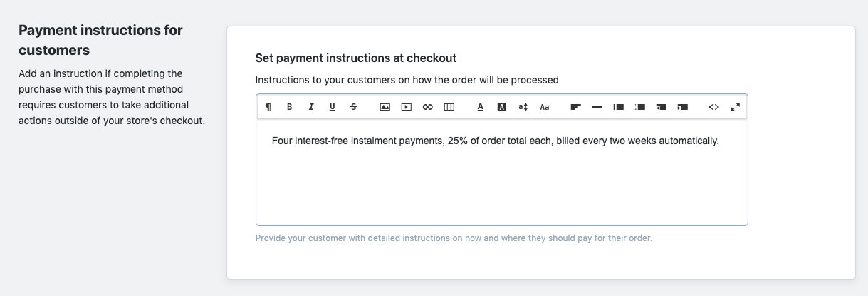Screen dimensions: 868x296
Task: Open the paragraph format menu
Action: (268, 107)
